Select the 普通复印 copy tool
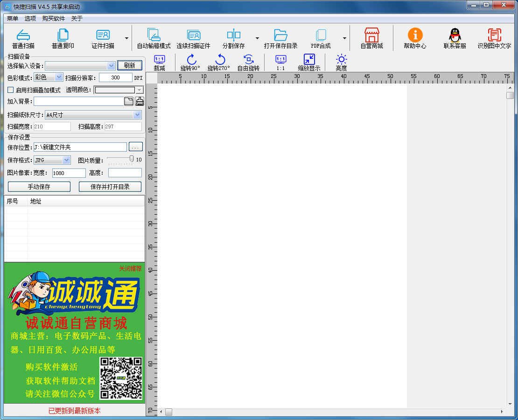The height and width of the screenshot is (420, 518). 63,35
